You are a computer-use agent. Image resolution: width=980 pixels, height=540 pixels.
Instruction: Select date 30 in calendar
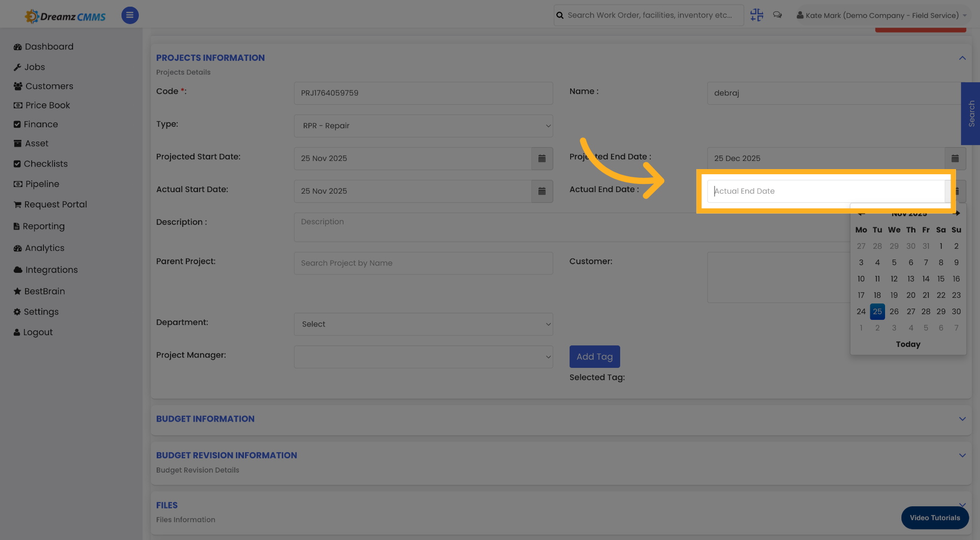pyautogui.click(x=956, y=311)
